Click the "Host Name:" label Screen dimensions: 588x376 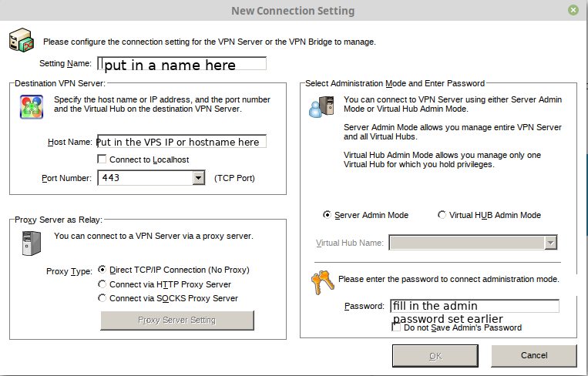70,142
